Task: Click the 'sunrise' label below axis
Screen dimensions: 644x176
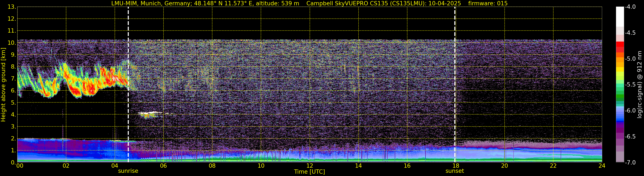Action: point(128,171)
